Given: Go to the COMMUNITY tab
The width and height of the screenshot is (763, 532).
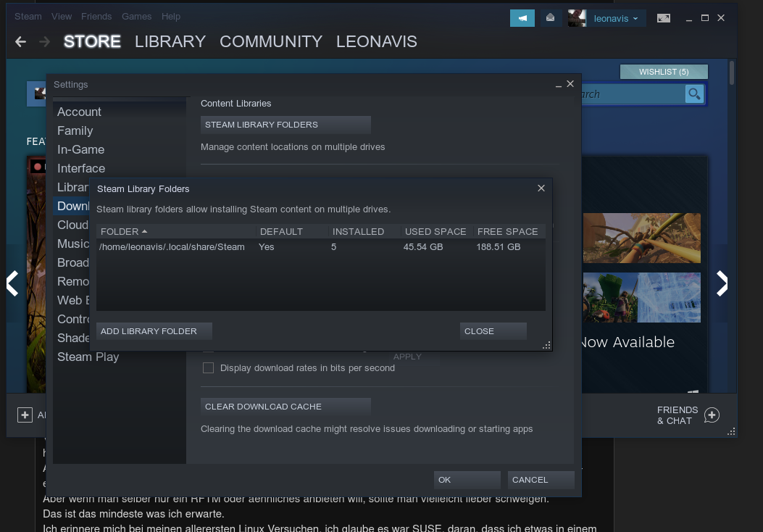Looking at the screenshot, I should 271,42.
